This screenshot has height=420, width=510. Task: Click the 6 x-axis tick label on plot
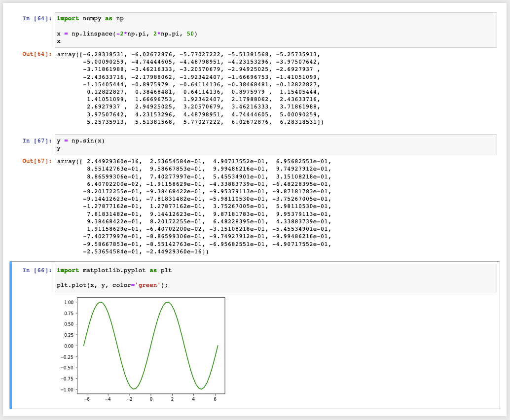pyautogui.click(x=215, y=399)
